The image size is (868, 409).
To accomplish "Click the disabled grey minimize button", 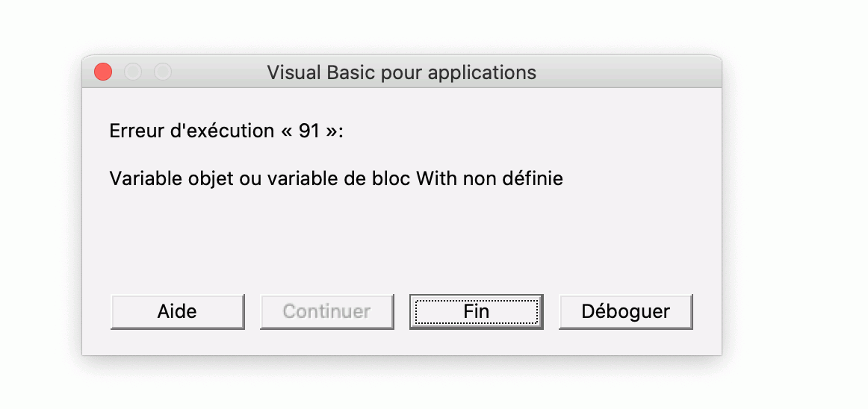I will [x=133, y=72].
